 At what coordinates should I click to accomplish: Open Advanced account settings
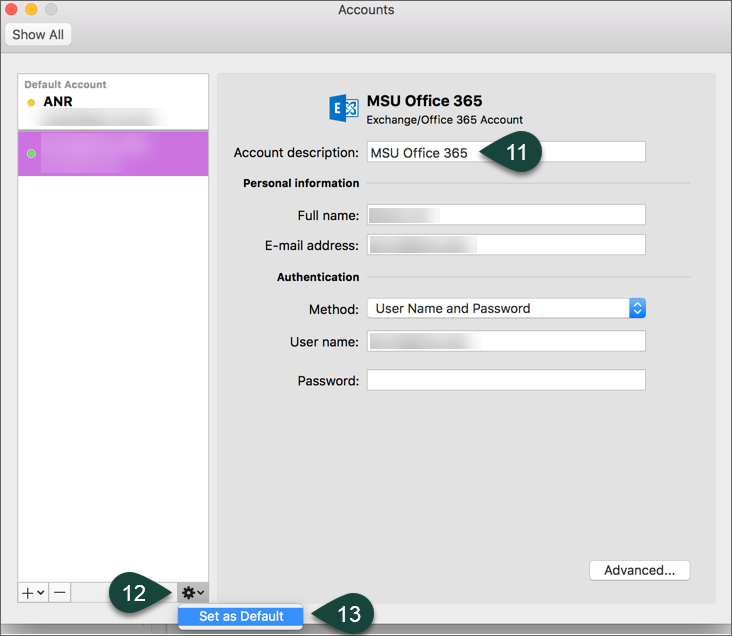click(x=639, y=570)
